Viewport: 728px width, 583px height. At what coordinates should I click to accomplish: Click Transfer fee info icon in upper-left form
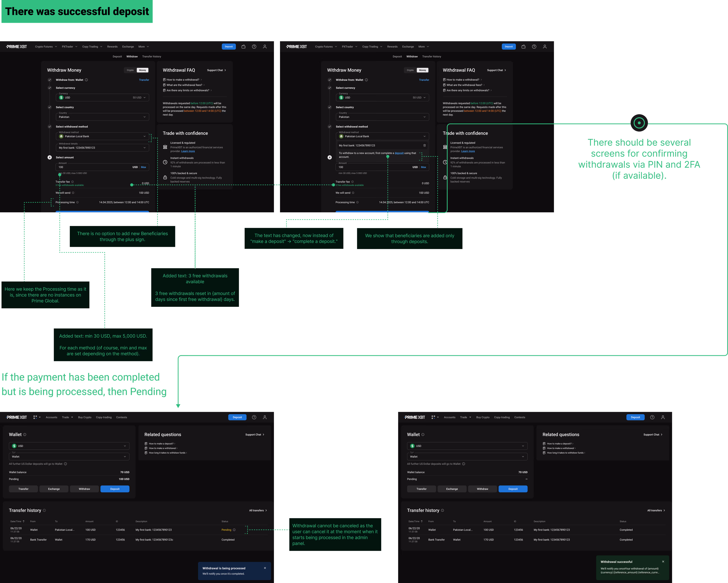click(73, 182)
